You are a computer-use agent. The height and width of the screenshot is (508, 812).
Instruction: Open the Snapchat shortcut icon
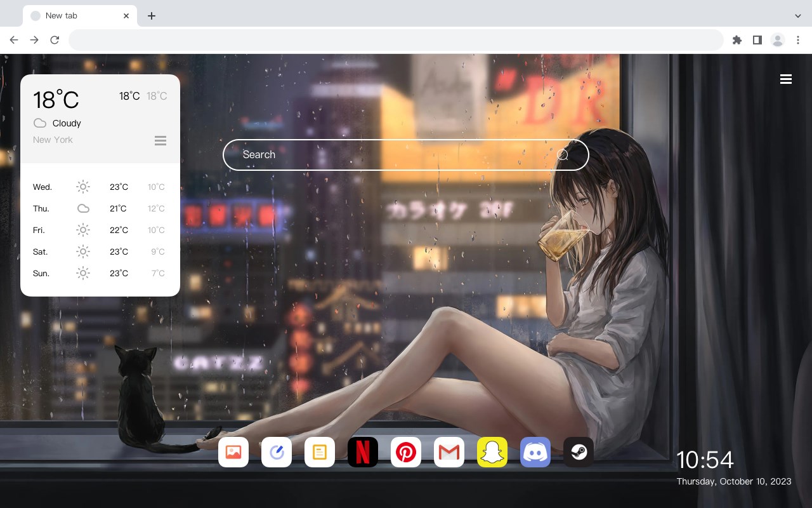pos(492,452)
